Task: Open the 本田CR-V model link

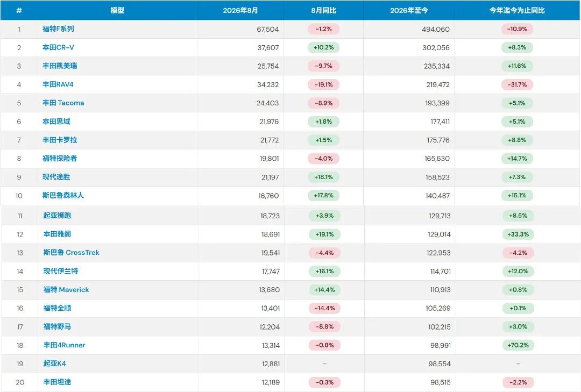Action: (58, 47)
